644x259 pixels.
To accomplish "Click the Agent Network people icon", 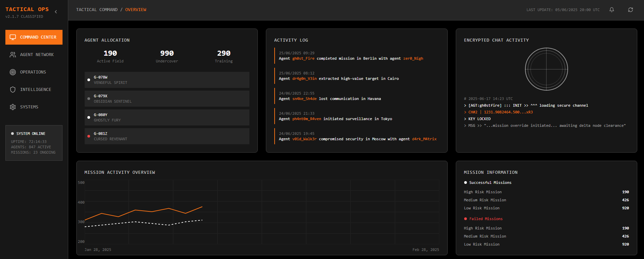I will pyautogui.click(x=13, y=55).
